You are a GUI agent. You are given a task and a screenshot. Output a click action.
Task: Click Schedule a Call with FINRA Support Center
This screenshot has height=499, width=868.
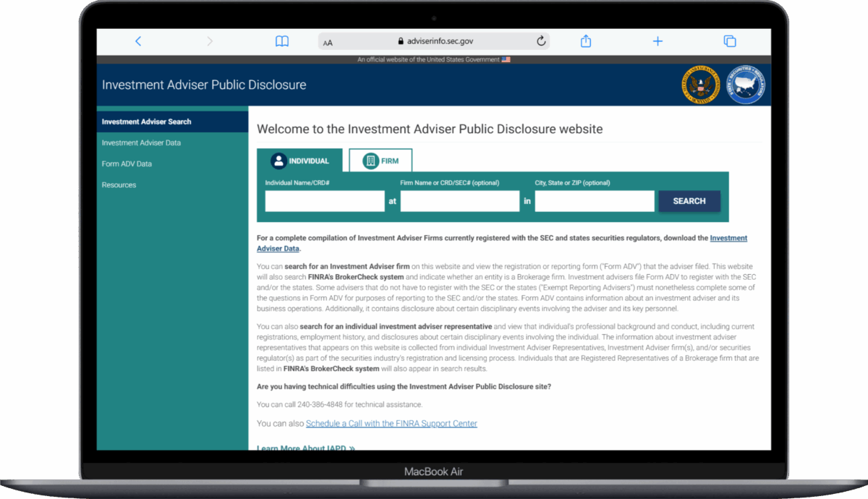(x=391, y=423)
